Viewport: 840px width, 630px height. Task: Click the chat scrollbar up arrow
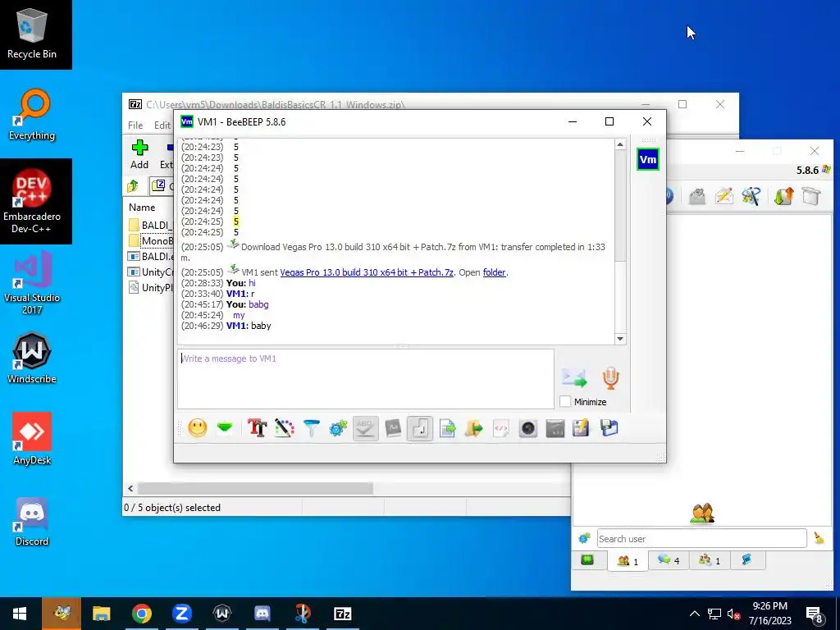pyautogui.click(x=620, y=144)
